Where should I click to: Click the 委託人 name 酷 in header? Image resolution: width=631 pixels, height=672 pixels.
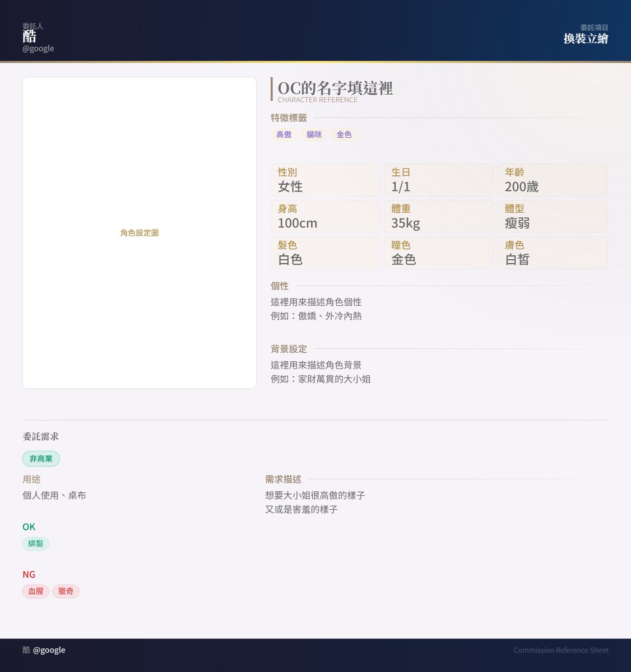29,37
